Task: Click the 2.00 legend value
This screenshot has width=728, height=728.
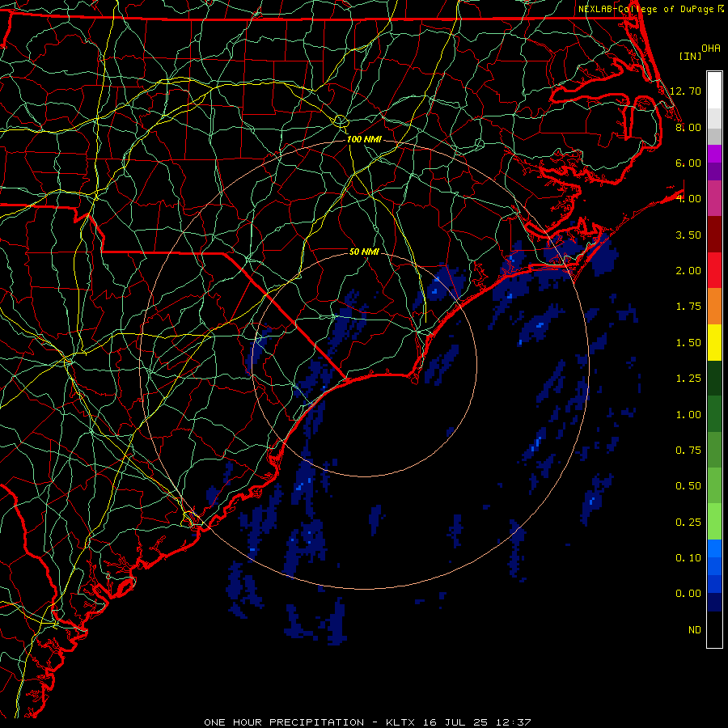Action: point(688,271)
